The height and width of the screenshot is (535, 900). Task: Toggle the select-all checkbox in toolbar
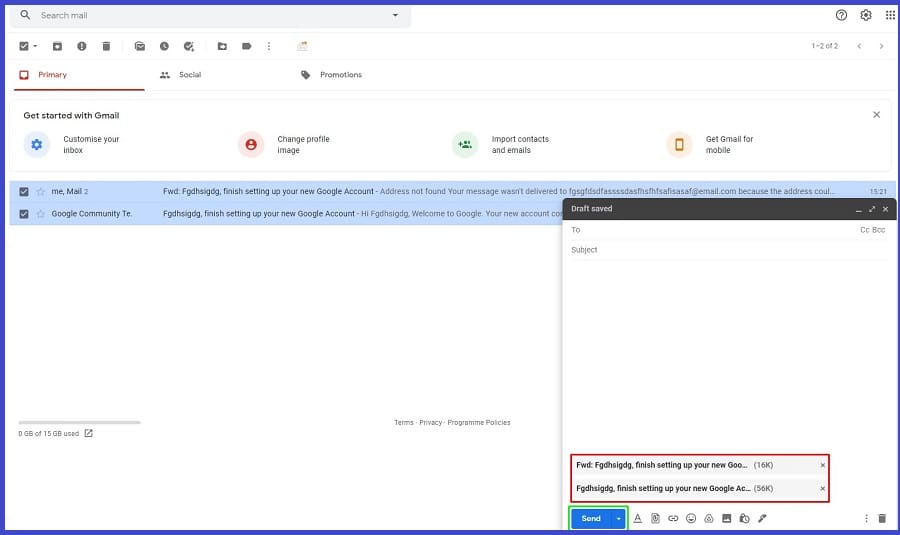(x=24, y=46)
